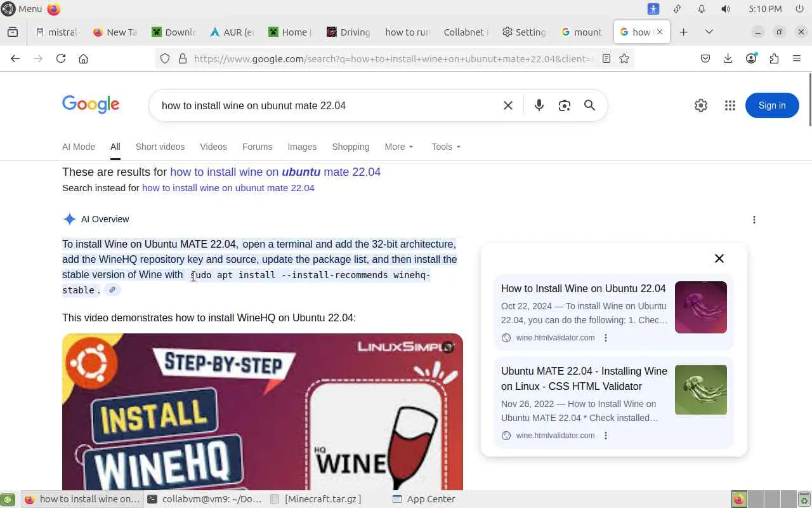Switch to the Settings browser tab
This screenshot has height=508, width=812.
(523, 32)
